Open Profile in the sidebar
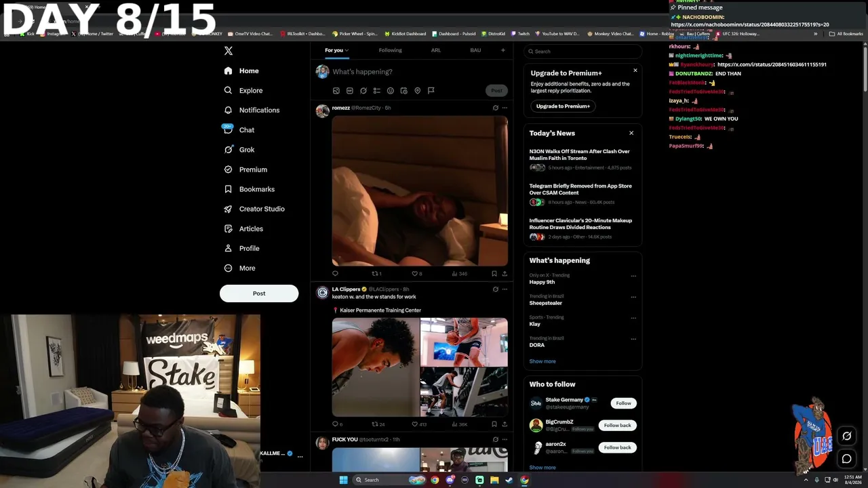This screenshot has height=488, width=868. tap(242, 248)
